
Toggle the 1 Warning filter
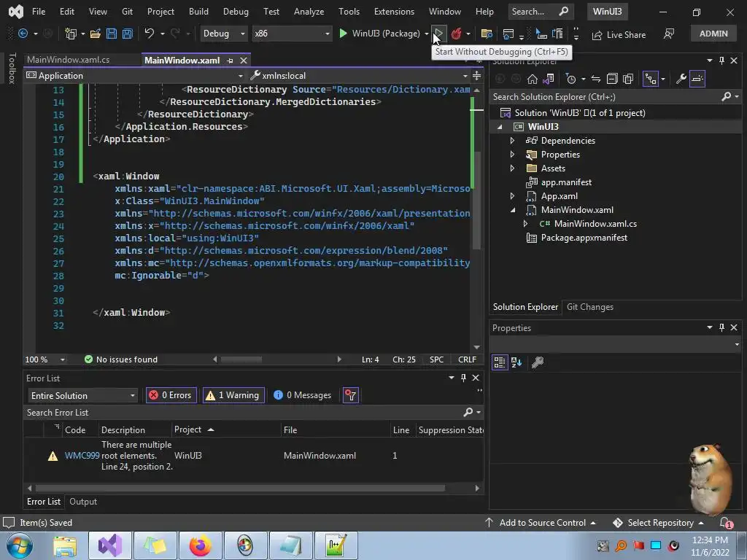click(x=233, y=394)
